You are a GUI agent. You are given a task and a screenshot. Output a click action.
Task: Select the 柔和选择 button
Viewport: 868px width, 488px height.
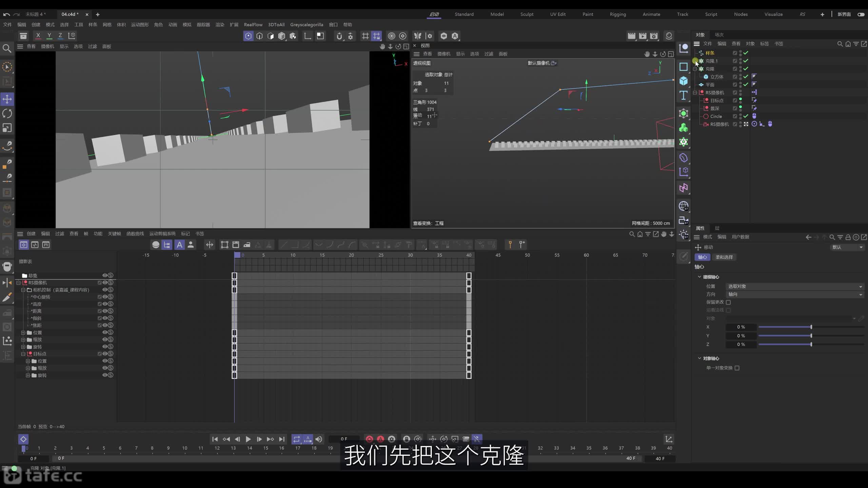pyautogui.click(x=724, y=257)
